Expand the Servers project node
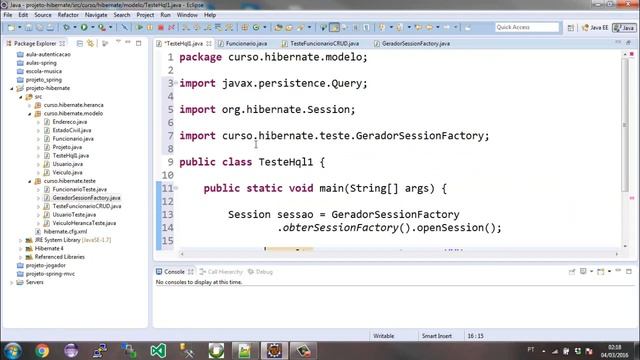 click(x=12, y=282)
